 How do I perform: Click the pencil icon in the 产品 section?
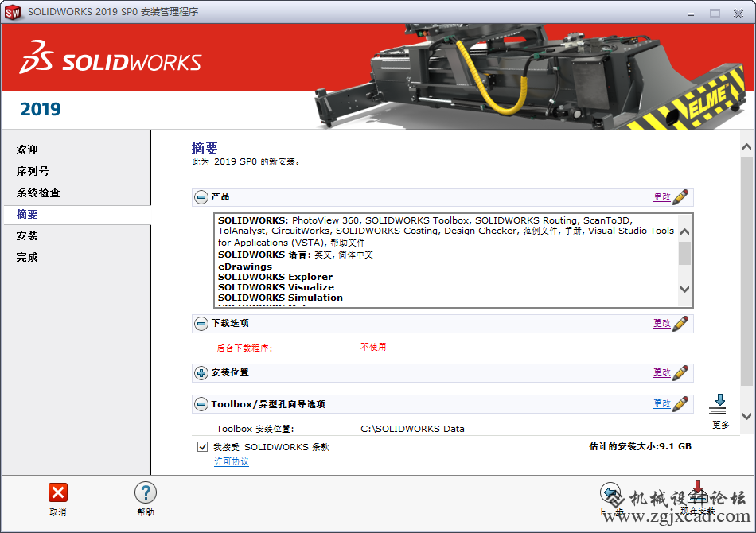coord(680,196)
